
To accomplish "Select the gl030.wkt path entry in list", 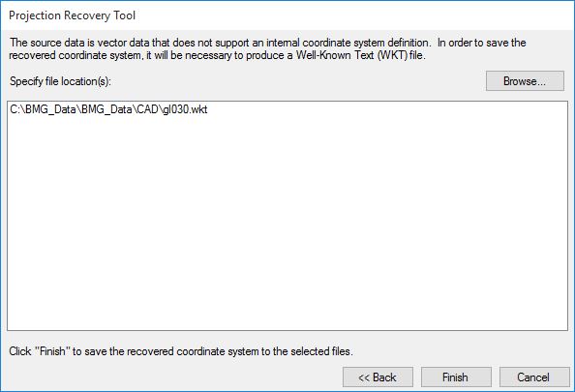I will tap(108, 109).
